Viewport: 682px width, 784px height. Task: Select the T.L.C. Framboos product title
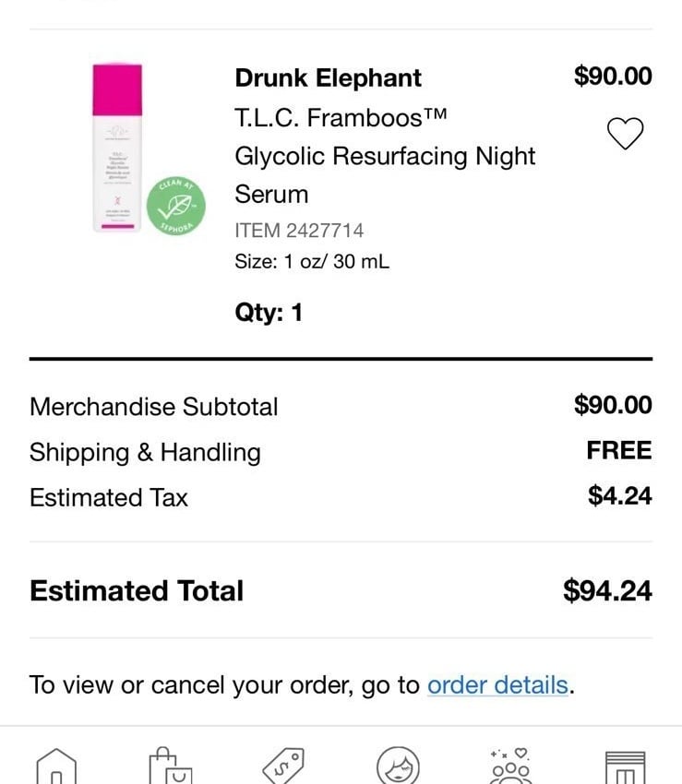(385, 156)
